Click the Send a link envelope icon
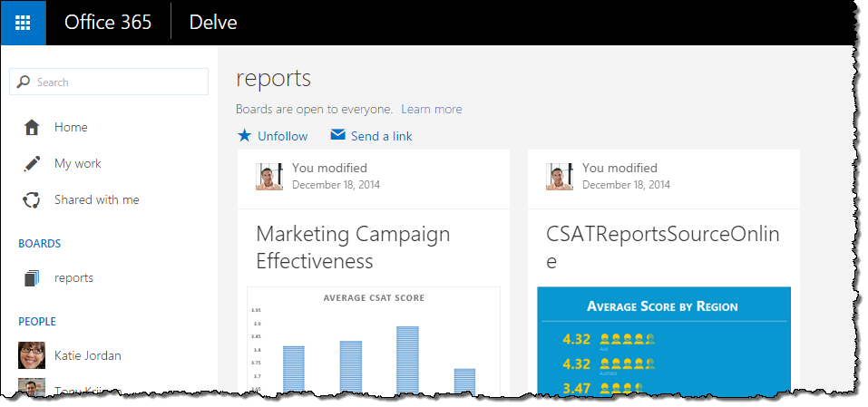 [x=337, y=135]
